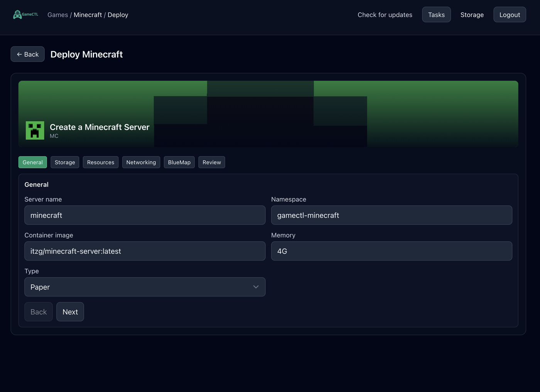540x392 pixels.
Task: Click the Deploy breadcrumb
Action: click(118, 15)
